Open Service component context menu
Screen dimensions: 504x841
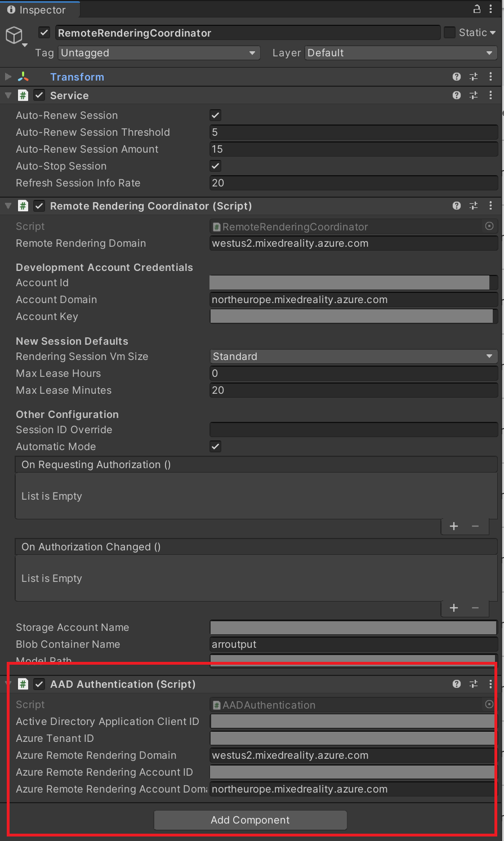pos(490,95)
